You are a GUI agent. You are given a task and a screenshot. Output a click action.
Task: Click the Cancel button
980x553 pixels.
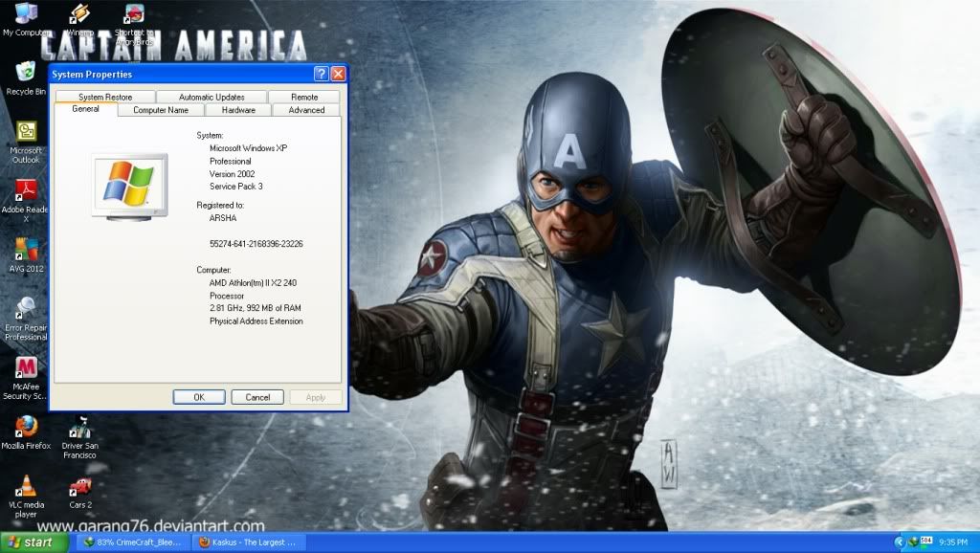coord(257,397)
